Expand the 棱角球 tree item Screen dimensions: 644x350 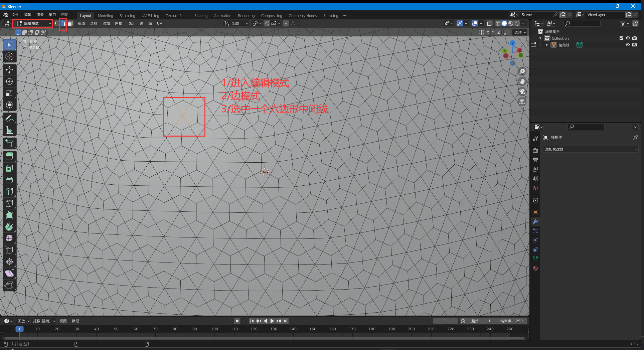coord(547,45)
